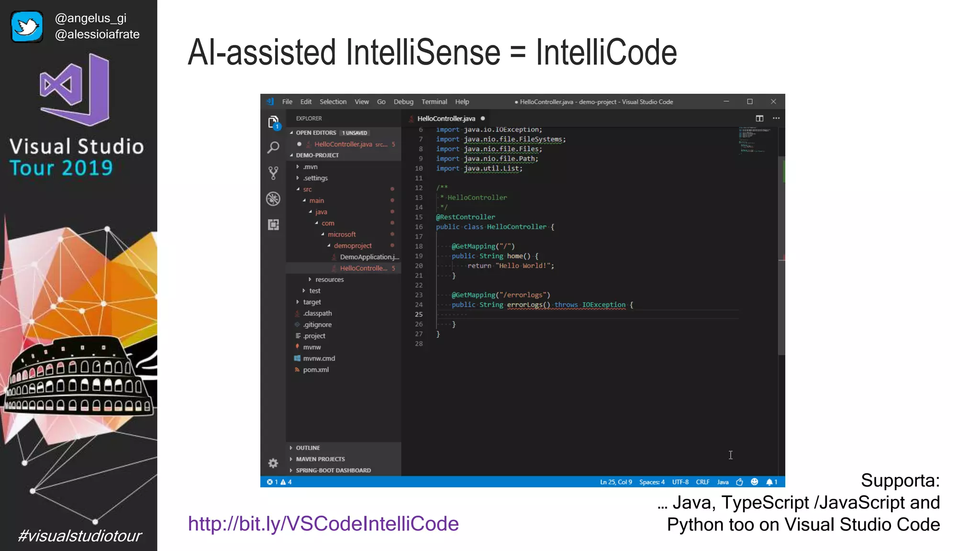Open the Edit menu
980x551 pixels.
tap(306, 101)
